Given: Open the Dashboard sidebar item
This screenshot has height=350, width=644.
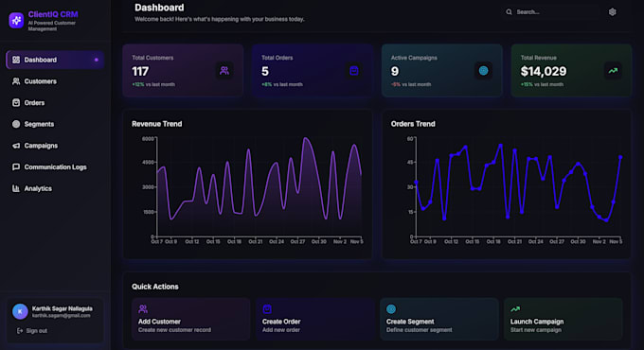Looking at the screenshot, I should click(x=55, y=60).
